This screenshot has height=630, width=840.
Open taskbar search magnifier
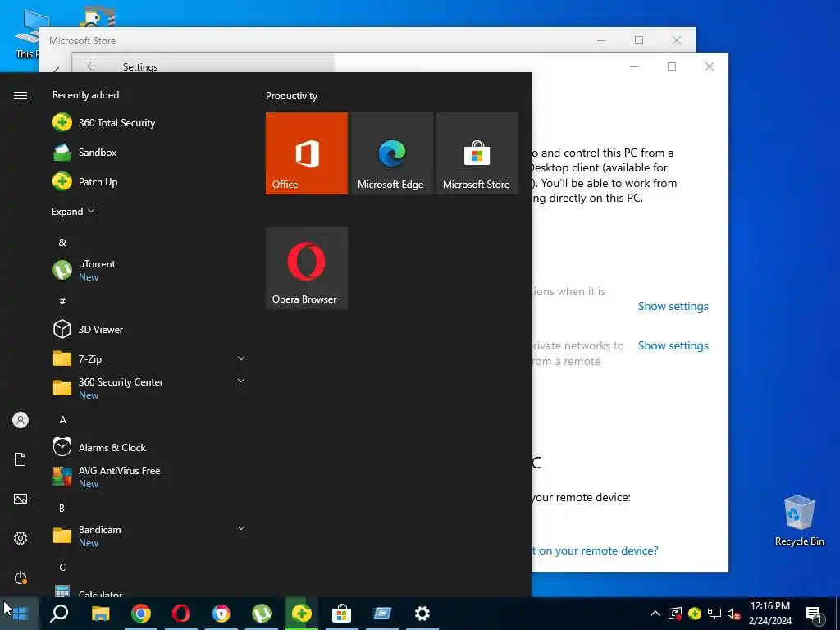(59, 614)
